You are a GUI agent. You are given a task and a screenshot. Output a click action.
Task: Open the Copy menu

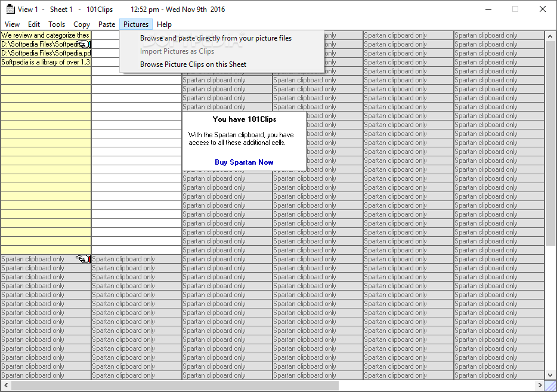coord(82,24)
